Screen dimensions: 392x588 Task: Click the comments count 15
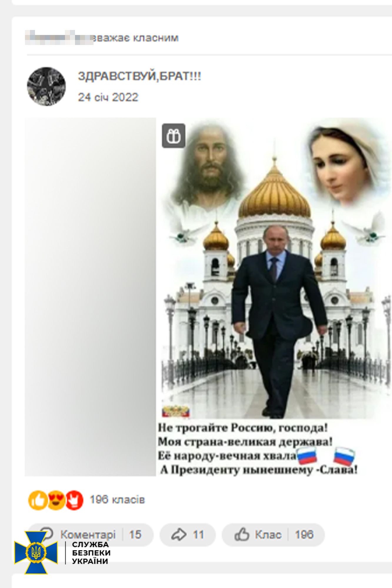(x=135, y=534)
